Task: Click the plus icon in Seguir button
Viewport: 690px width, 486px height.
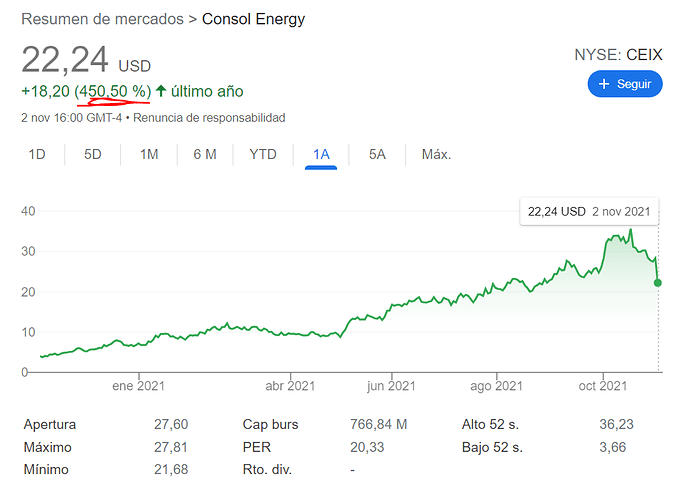Action: (x=604, y=84)
